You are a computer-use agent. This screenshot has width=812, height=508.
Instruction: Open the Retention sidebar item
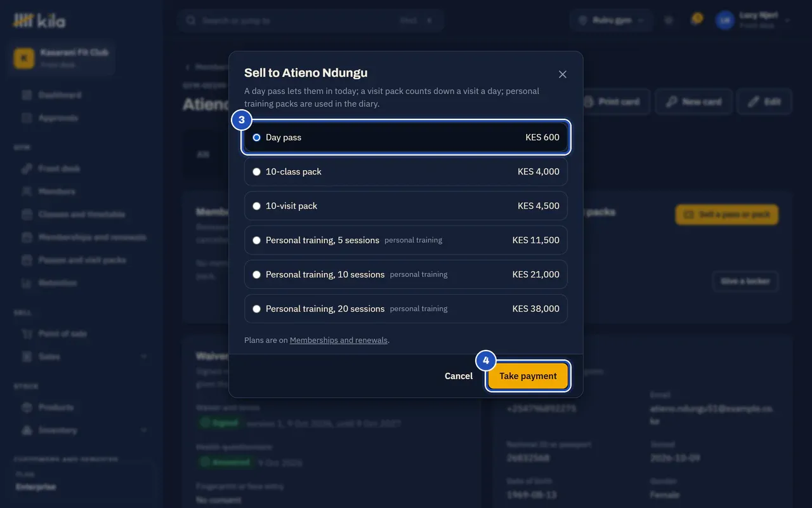82,283
